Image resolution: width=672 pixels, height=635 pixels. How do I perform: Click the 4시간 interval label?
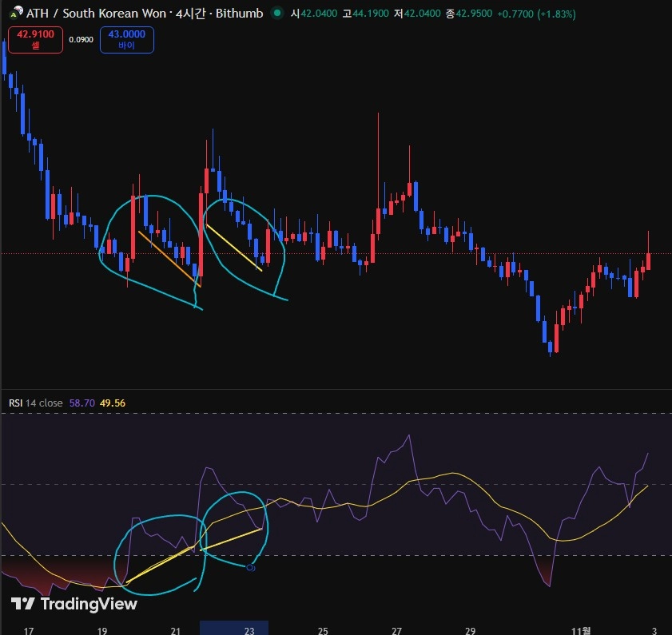click(189, 14)
